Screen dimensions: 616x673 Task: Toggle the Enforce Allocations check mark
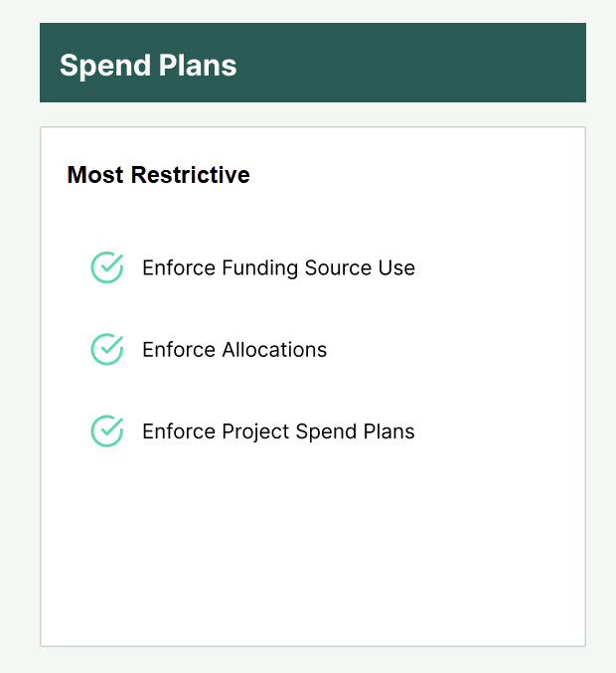click(107, 349)
